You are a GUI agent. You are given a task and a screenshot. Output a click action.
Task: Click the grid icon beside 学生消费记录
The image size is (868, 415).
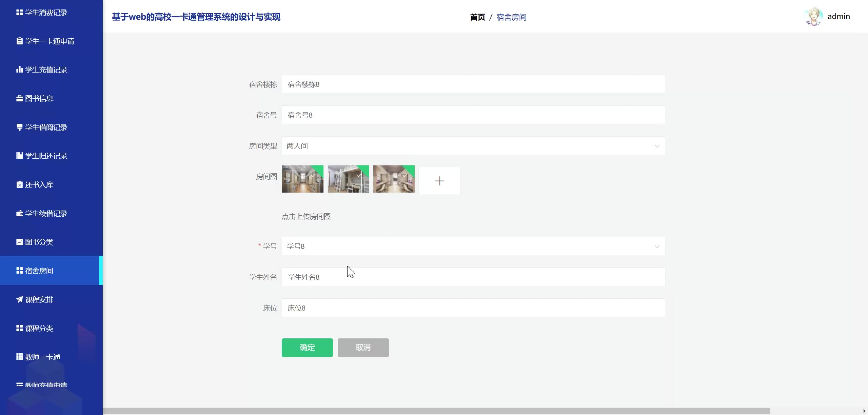tap(19, 13)
